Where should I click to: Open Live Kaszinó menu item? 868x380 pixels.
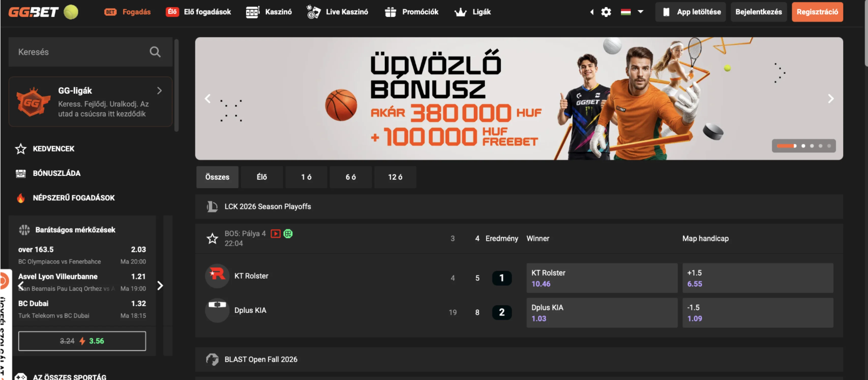pyautogui.click(x=337, y=12)
